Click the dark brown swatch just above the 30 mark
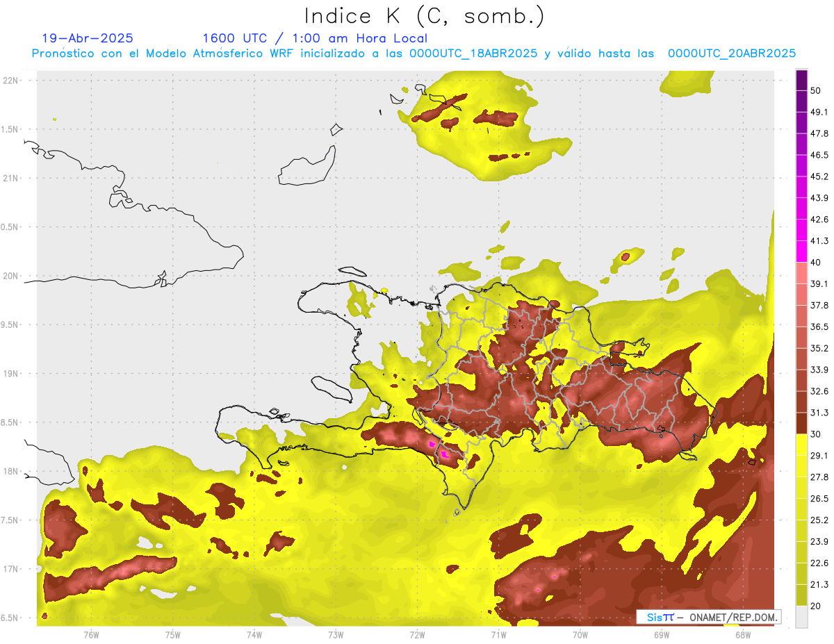Viewport: 834px width, 644px height. 802,424
